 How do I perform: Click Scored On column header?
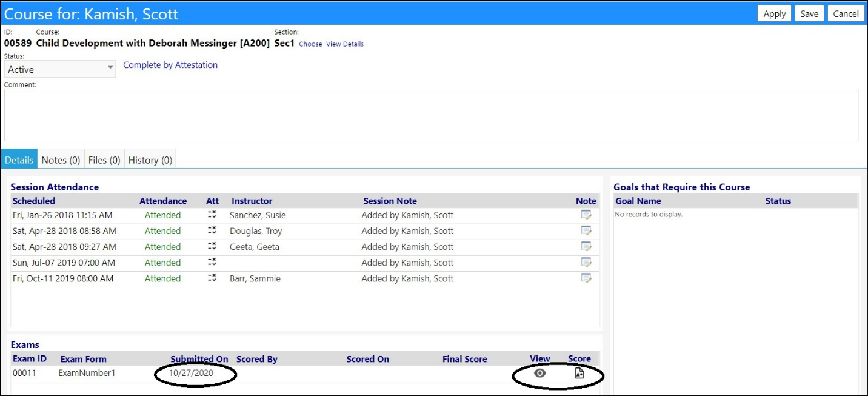[x=368, y=359]
